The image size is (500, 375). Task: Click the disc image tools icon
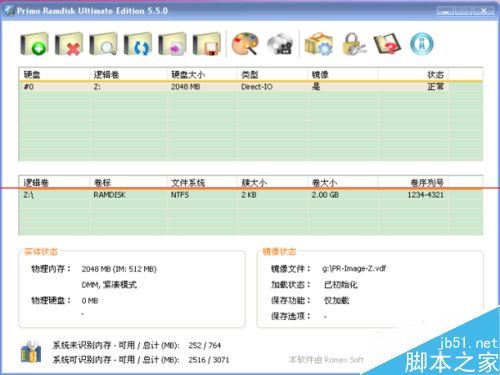click(280, 44)
